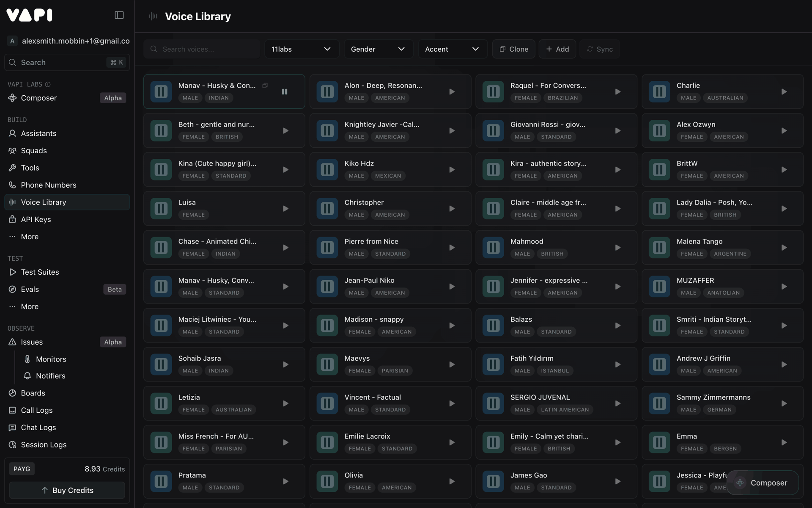Play the MUZAFFER voice sample
The image size is (812, 508).
(x=784, y=286)
